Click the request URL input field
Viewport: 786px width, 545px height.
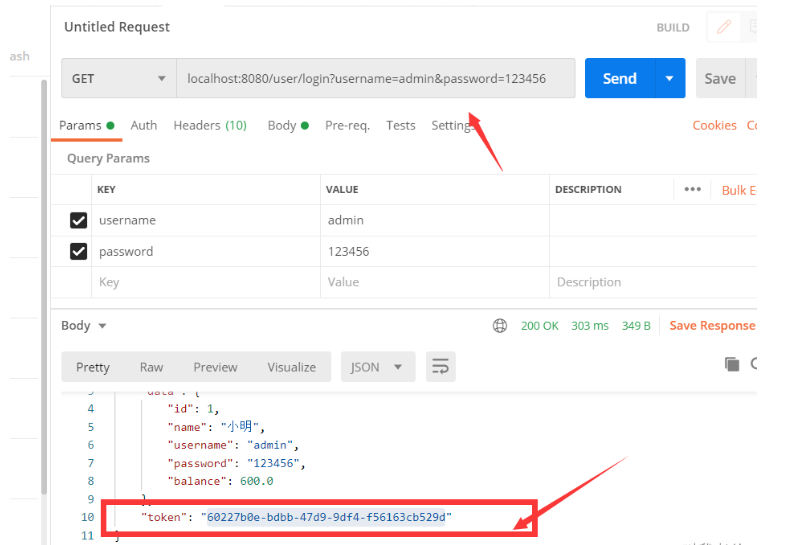[x=376, y=78]
